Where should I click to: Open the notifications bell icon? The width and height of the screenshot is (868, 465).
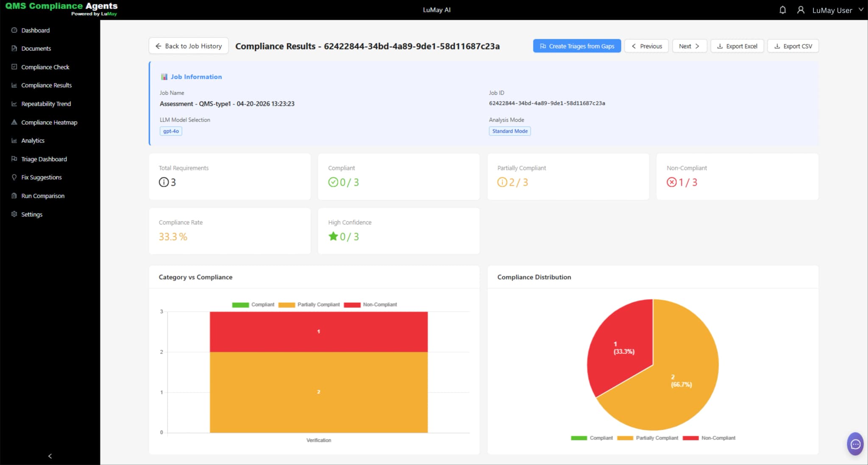782,10
